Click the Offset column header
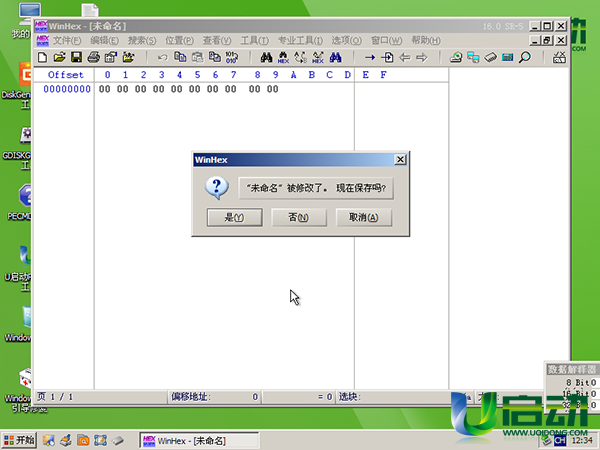This screenshot has width=600, height=450. (65, 75)
